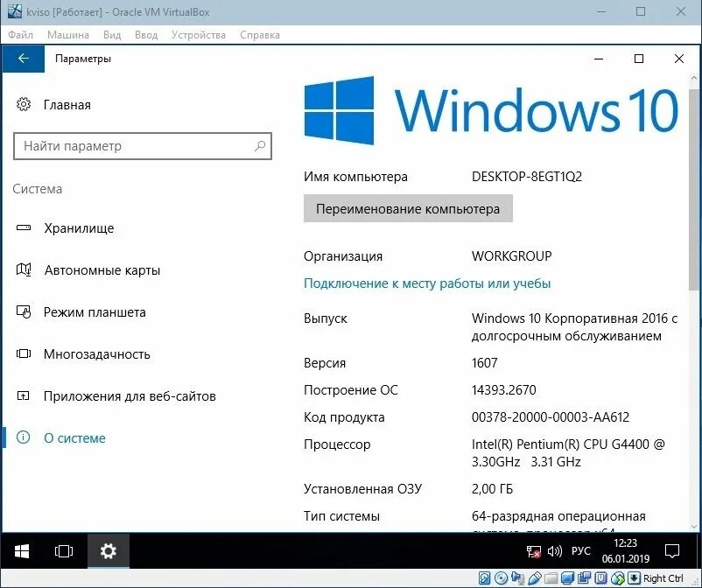Go back with the Settings back arrow
This screenshot has width=702, height=588.
pyautogui.click(x=24, y=58)
